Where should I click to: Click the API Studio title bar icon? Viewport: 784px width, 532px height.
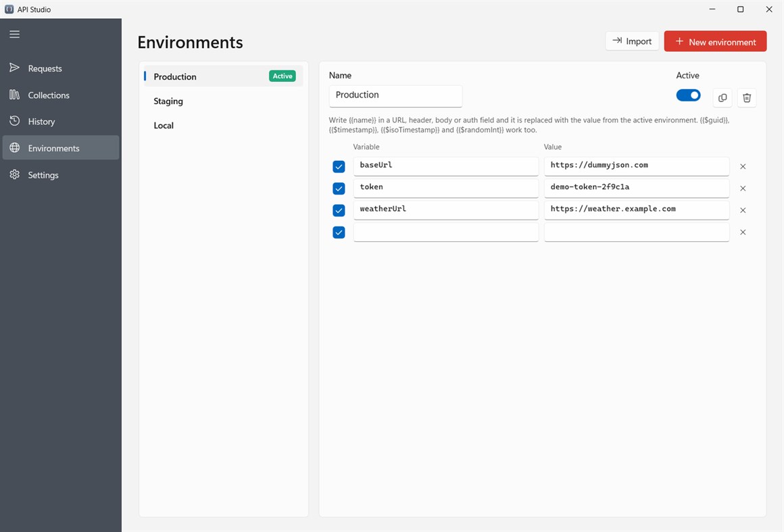pos(9,9)
